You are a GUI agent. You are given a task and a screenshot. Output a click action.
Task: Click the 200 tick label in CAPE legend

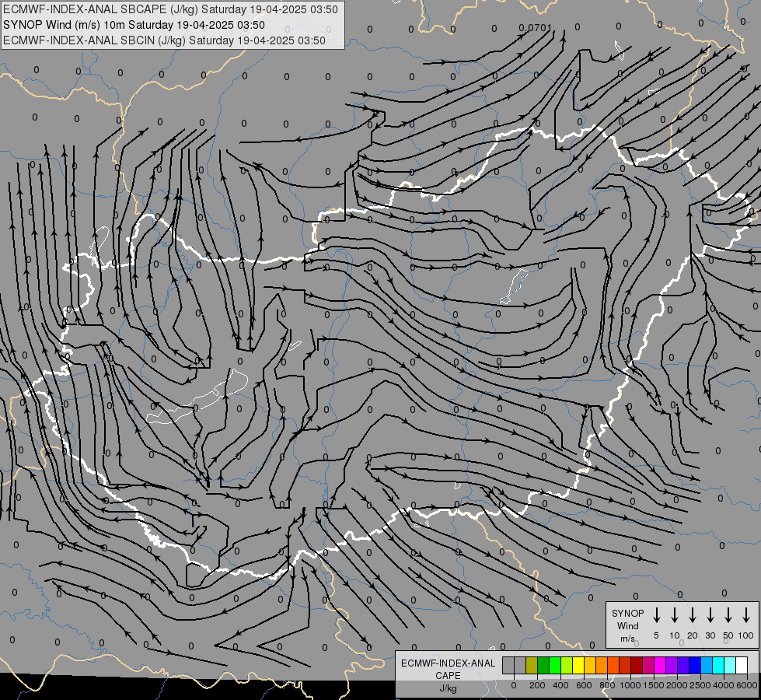[537, 685]
